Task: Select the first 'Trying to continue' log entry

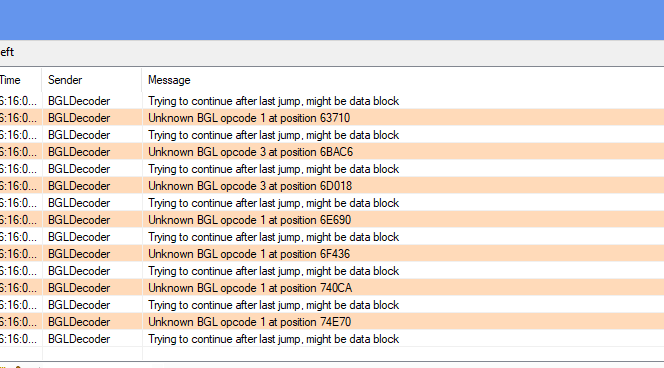Action: pyautogui.click(x=332, y=101)
